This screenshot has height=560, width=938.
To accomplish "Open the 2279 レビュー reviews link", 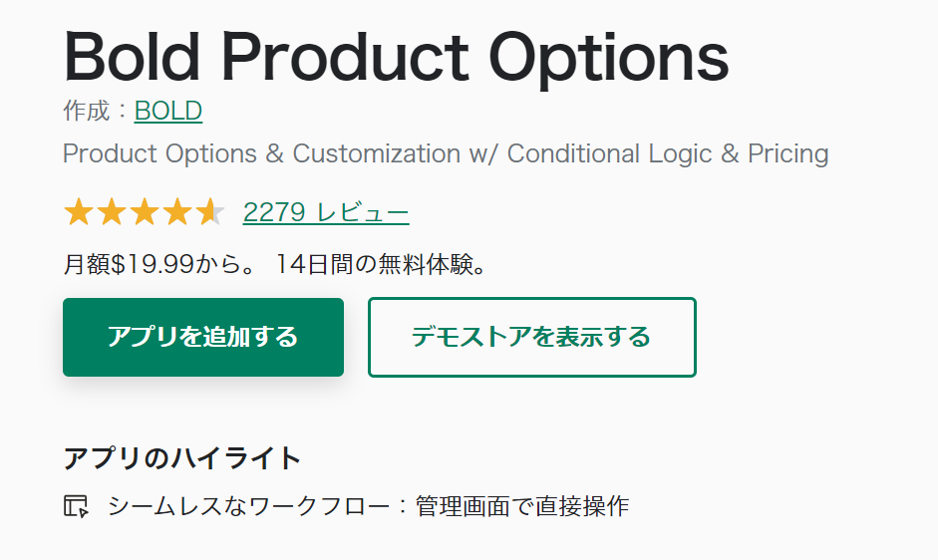I will 326,212.
